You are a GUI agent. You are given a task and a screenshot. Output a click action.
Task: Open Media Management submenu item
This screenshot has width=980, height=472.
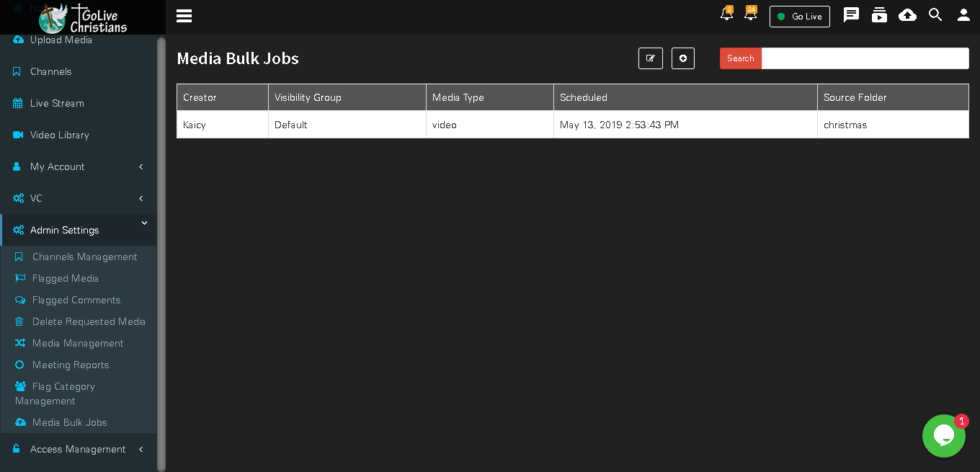click(x=78, y=343)
